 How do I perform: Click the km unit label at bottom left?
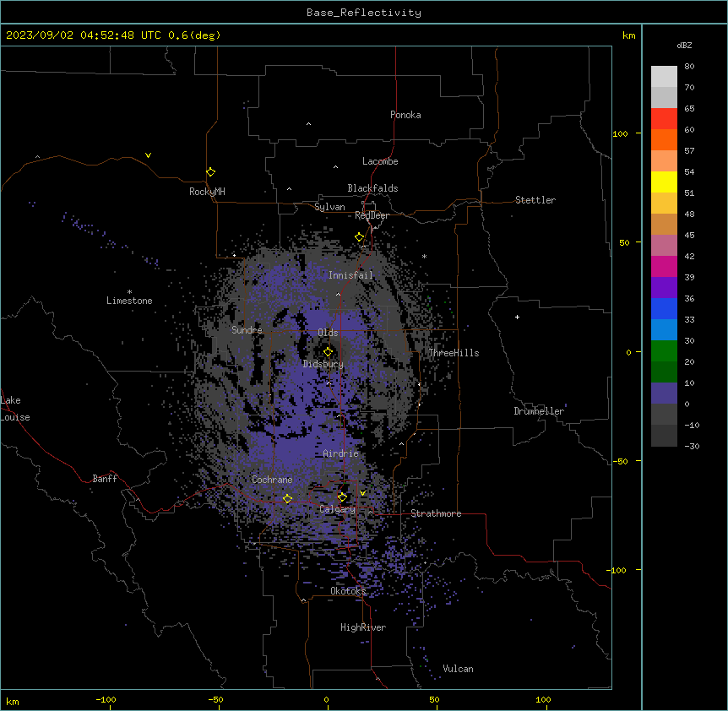coord(13,701)
